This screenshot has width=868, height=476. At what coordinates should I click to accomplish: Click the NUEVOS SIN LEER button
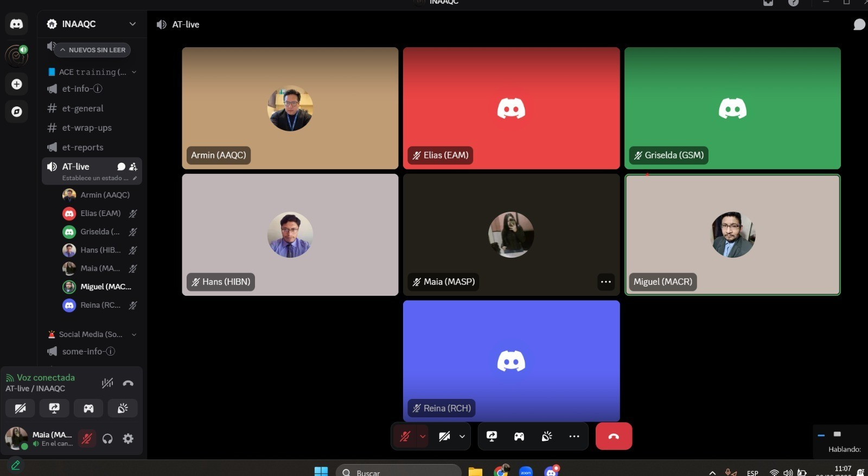(x=92, y=50)
